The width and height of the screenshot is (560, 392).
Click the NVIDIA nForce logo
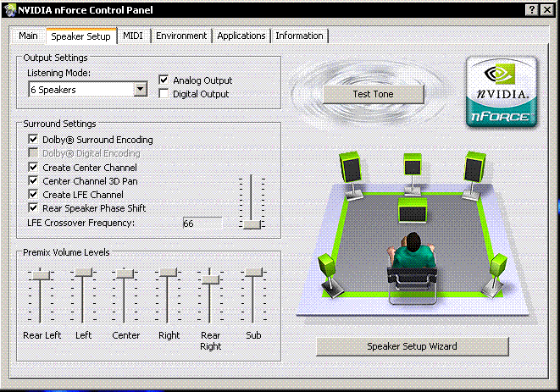pyautogui.click(x=501, y=91)
